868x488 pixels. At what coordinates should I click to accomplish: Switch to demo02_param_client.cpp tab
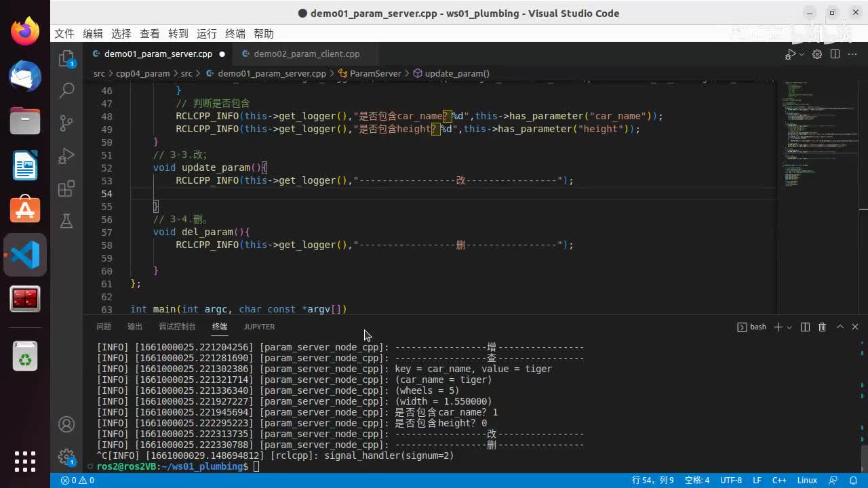pyautogui.click(x=307, y=54)
